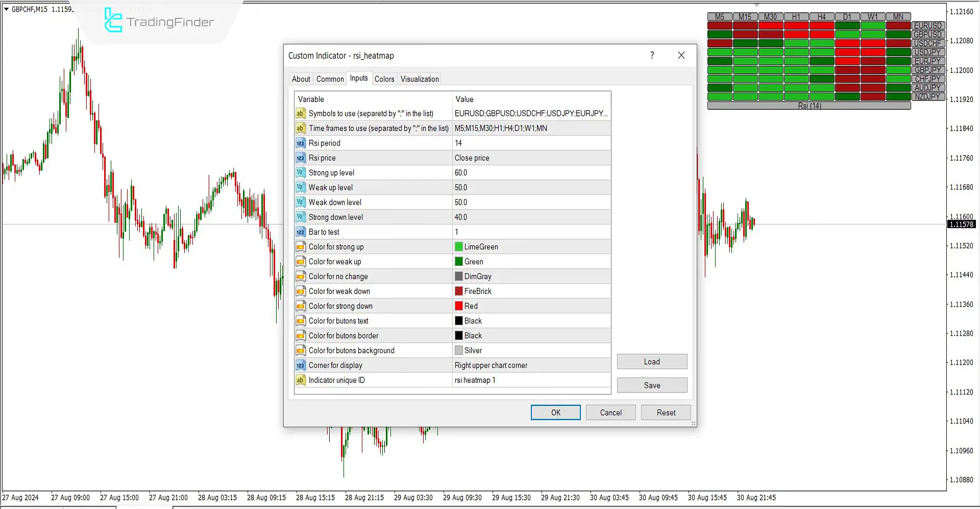The width and height of the screenshot is (980, 509).
Task: Click the icon beside Corner for display
Action: coord(300,365)
